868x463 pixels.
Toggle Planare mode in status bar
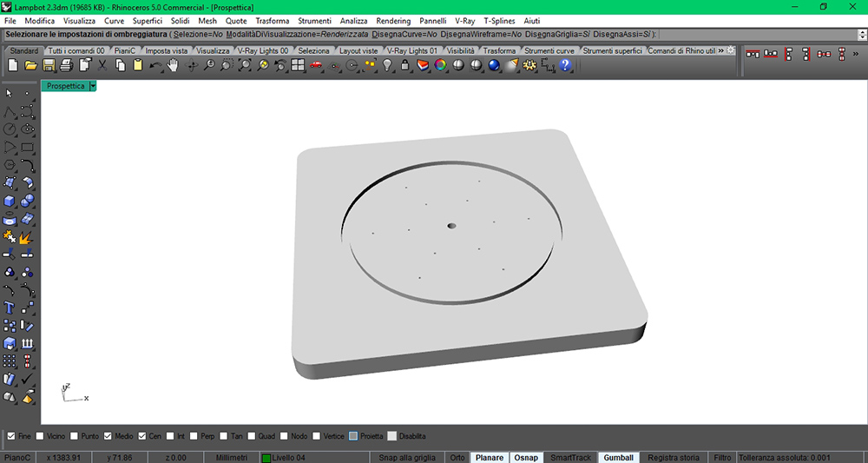[x=490, y=458]
